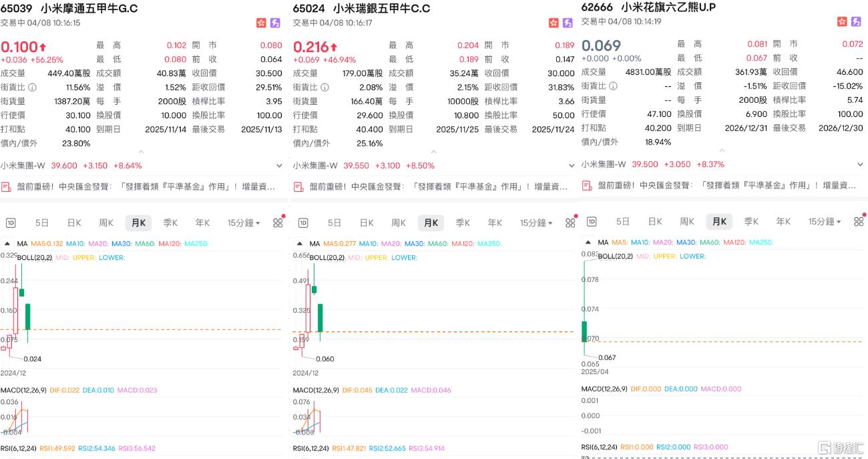Viewport: 868px width, 459px height.
Task: Open the 15分鐘 interval dropdown for 62666
Action: [x=825, y=222]
